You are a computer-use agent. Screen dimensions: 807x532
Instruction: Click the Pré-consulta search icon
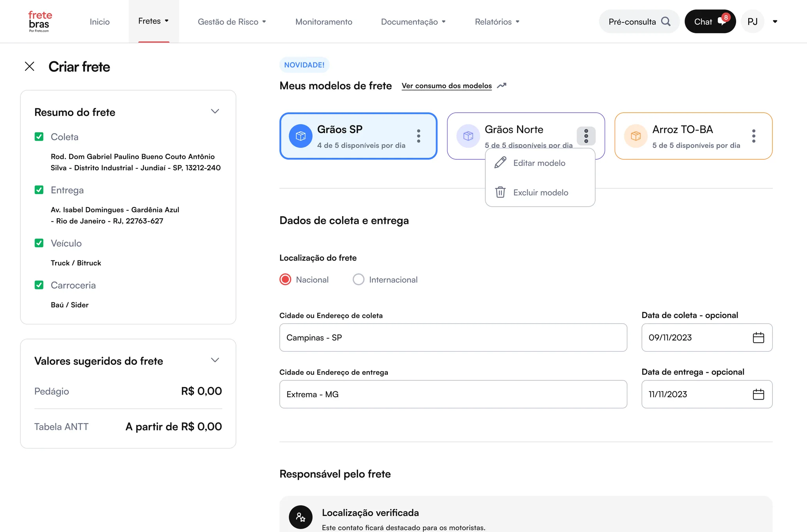666,22
